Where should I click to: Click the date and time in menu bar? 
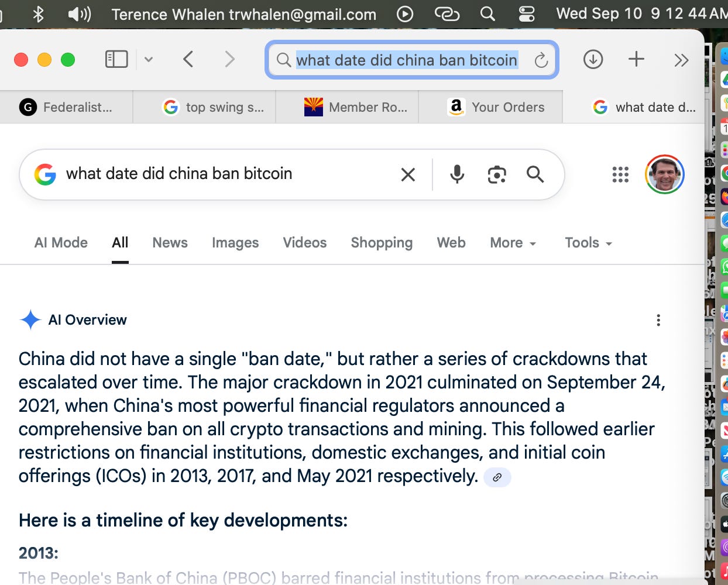point(641,13)
